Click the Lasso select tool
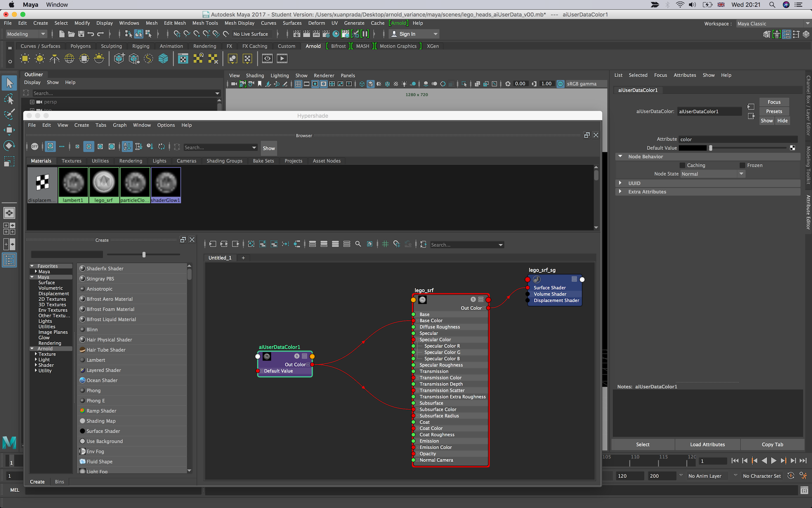 9,99
